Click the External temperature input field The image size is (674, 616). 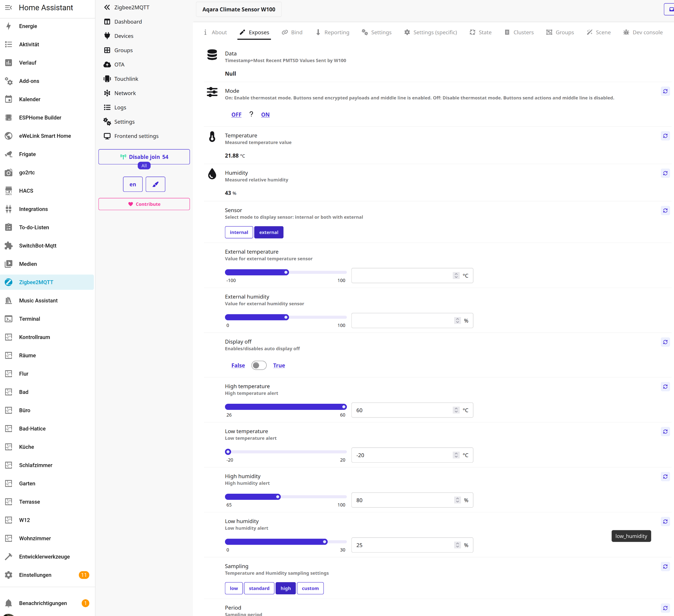[x=401, y=276]
